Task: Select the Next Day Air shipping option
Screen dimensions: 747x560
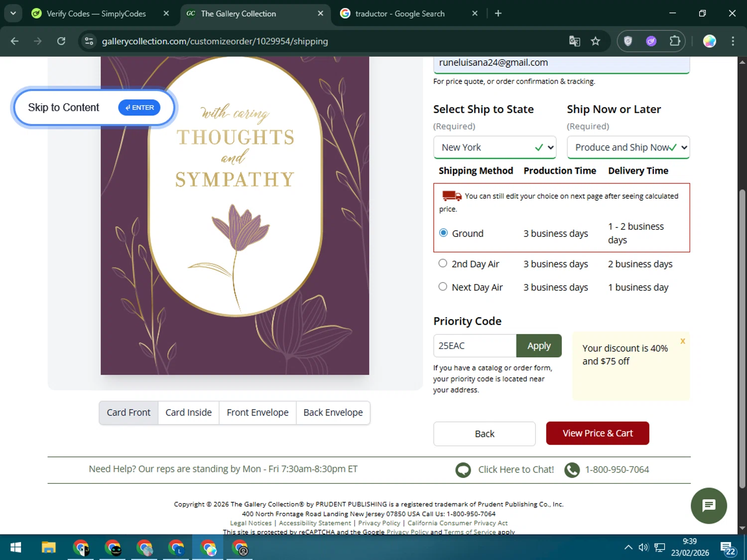Action: [x=443, y=287]
